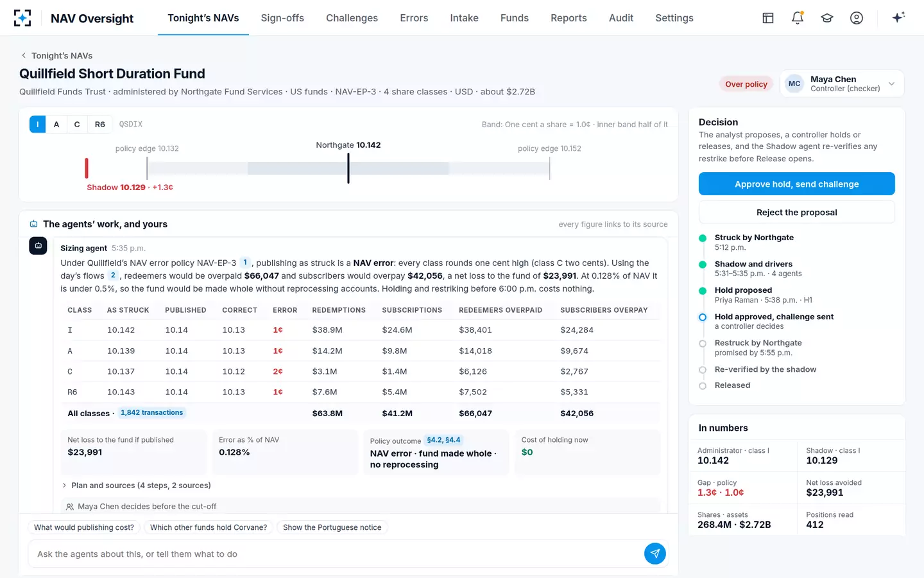Open the layout panel icon in header

pyautogui.click(x=768, y=18)
